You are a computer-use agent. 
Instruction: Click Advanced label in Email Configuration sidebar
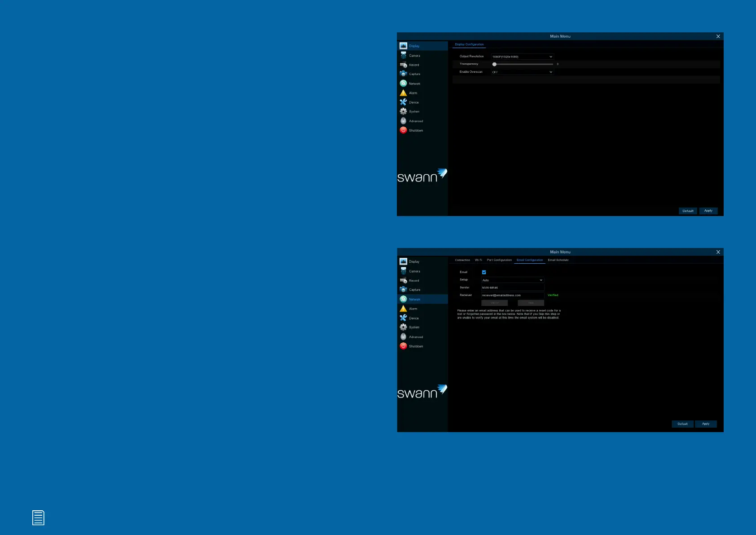click(416, 337)
